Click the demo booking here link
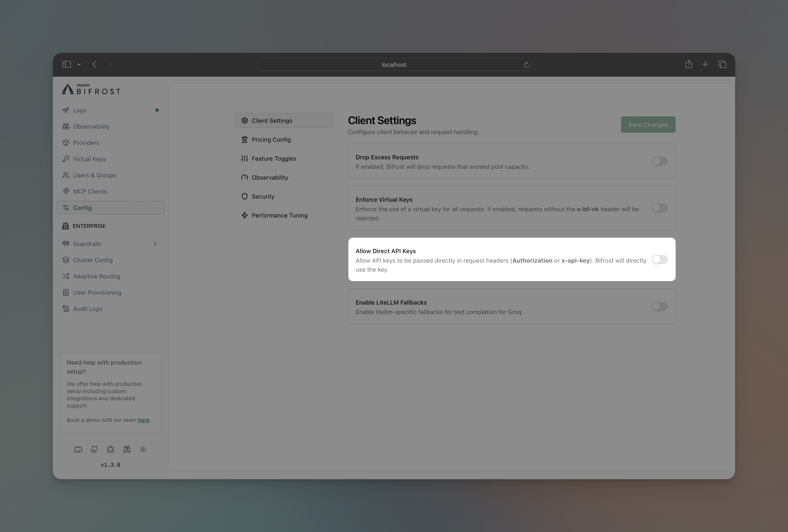The height and width of the screenshot is (532, 788). click(x=144, y=420)
